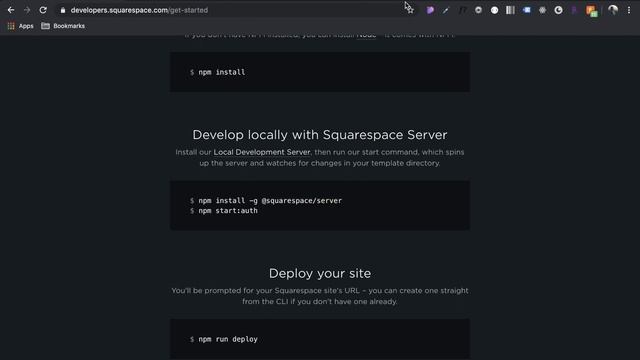Open the orange and green extension
640x360 pixels.
tap(591, 11)
